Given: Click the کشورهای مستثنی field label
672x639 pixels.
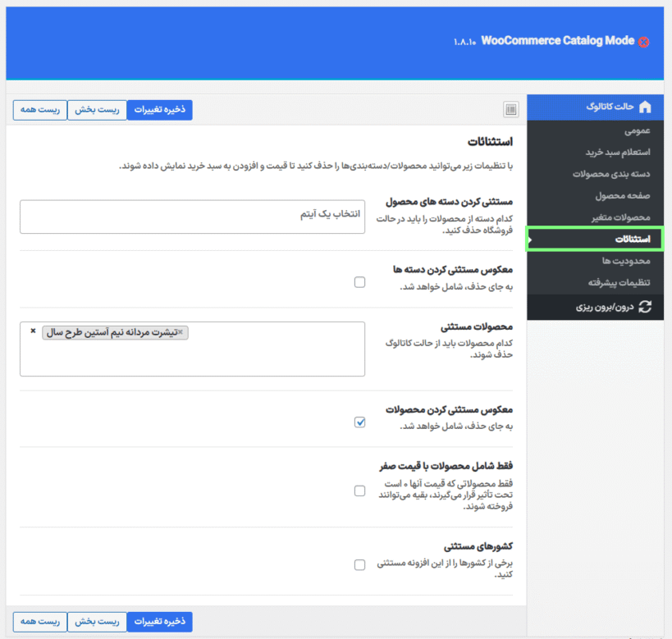Looking at the screenshot, I should 478,546.
